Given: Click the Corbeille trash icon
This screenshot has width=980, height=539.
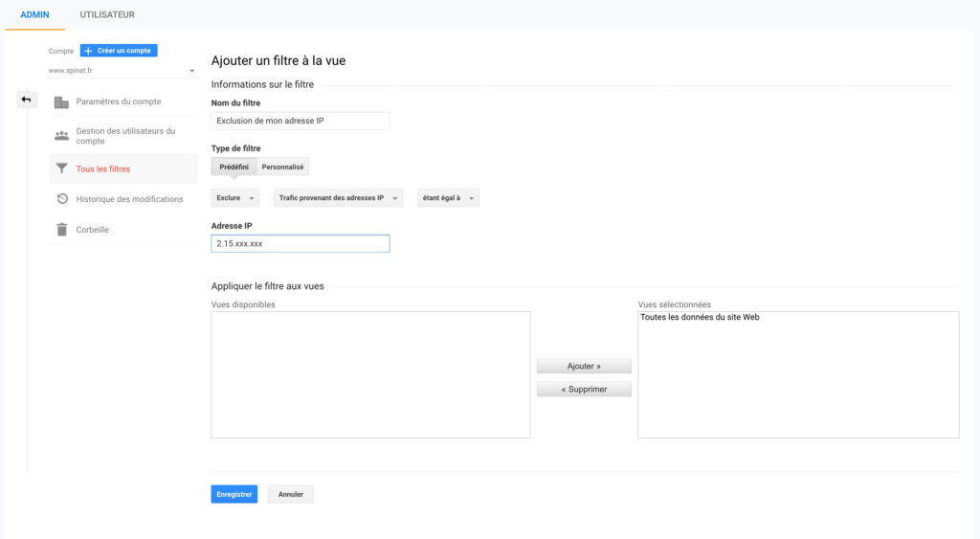Looking at the screenshot, I should coord(61,230).
